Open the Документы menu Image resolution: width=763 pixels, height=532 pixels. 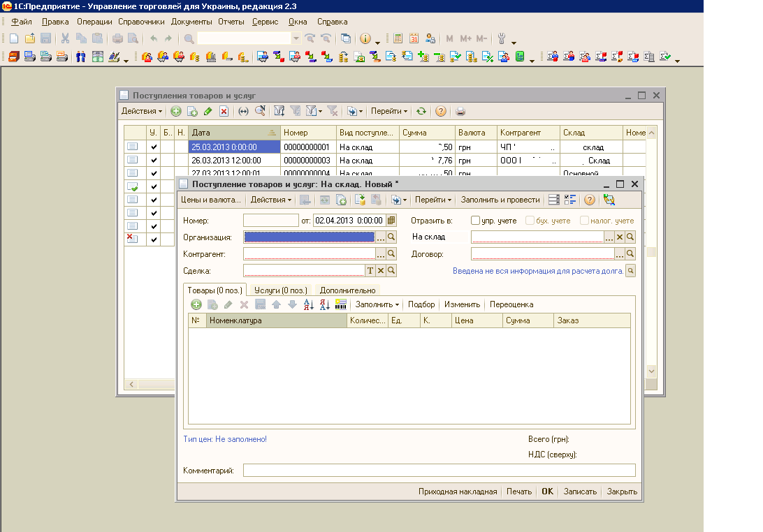click(x=191, y=22)
